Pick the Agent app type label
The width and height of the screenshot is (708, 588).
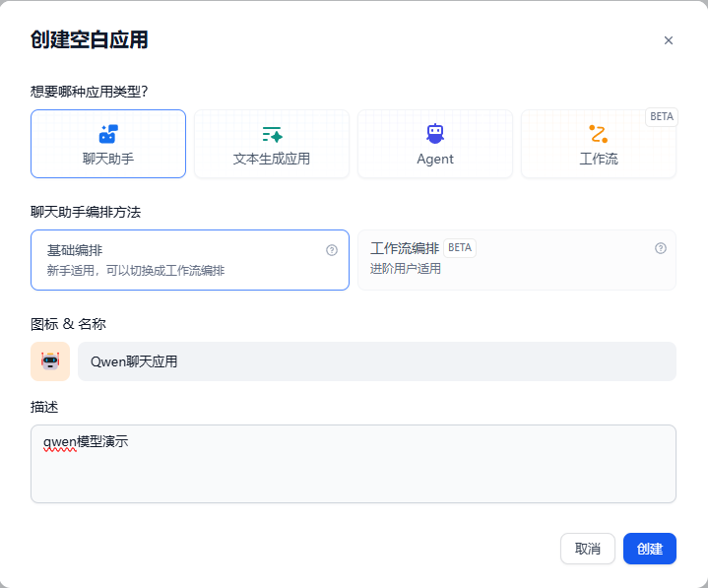435,159
